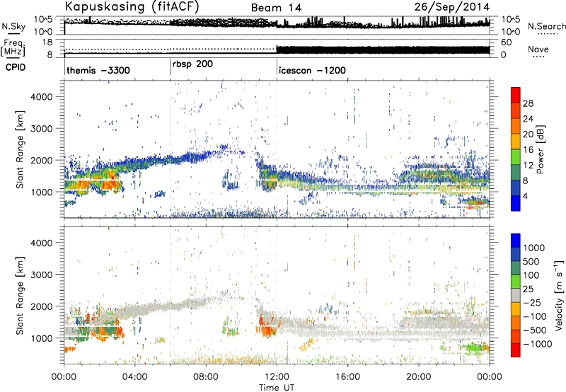Click the "N.Search" legend label
The height and width of the screenshot is (392, 566).
pos(546,26)
